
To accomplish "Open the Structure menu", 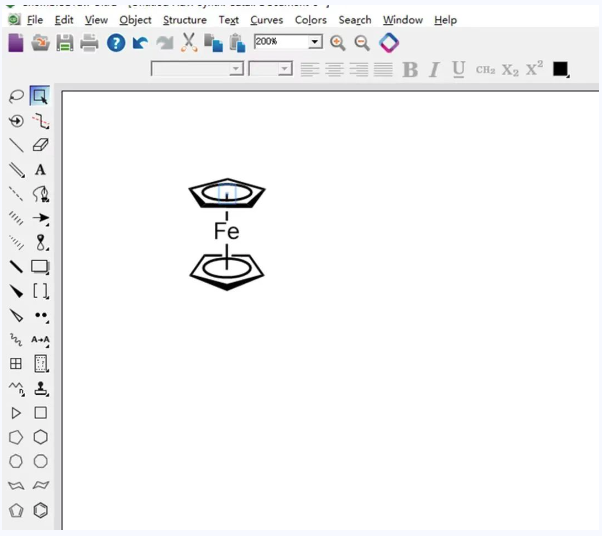I will click(x=185, y=20).
